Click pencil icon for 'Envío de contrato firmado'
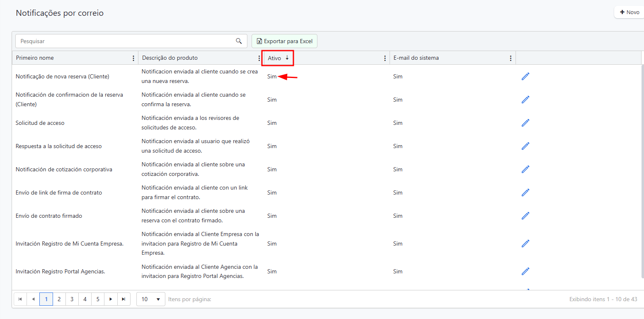The width and height of the screenshot is (644, 319). pos(525,216)
